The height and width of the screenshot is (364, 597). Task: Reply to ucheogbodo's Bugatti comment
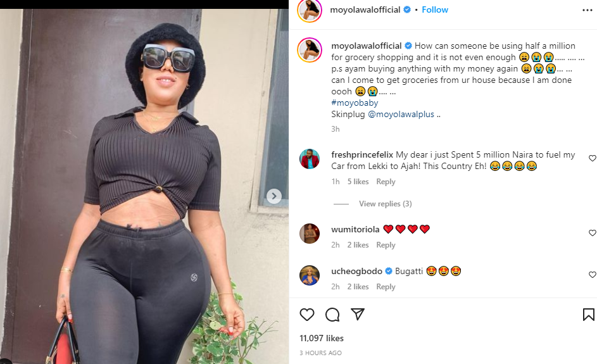pyautogui.click(x=386, y=287)
